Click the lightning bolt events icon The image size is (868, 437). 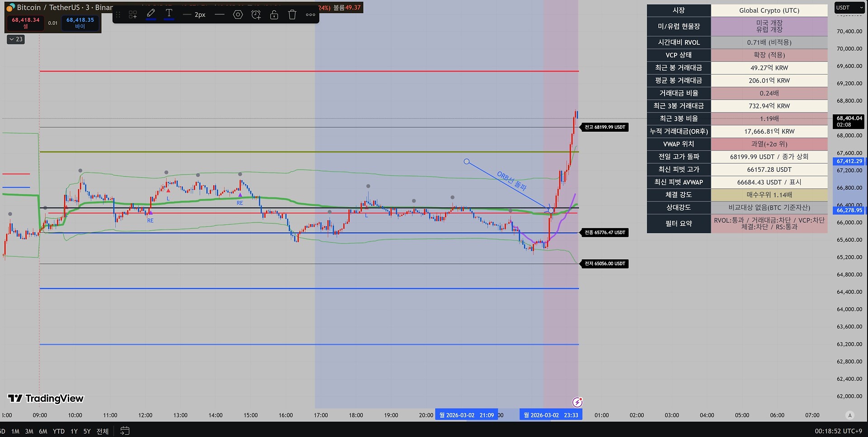point(577,402)
